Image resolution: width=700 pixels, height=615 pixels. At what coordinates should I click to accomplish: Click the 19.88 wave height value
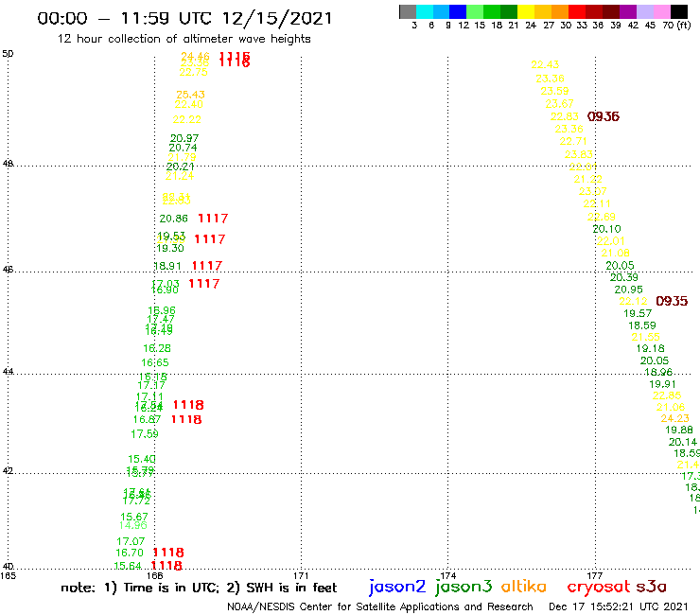tap(679, 430)
